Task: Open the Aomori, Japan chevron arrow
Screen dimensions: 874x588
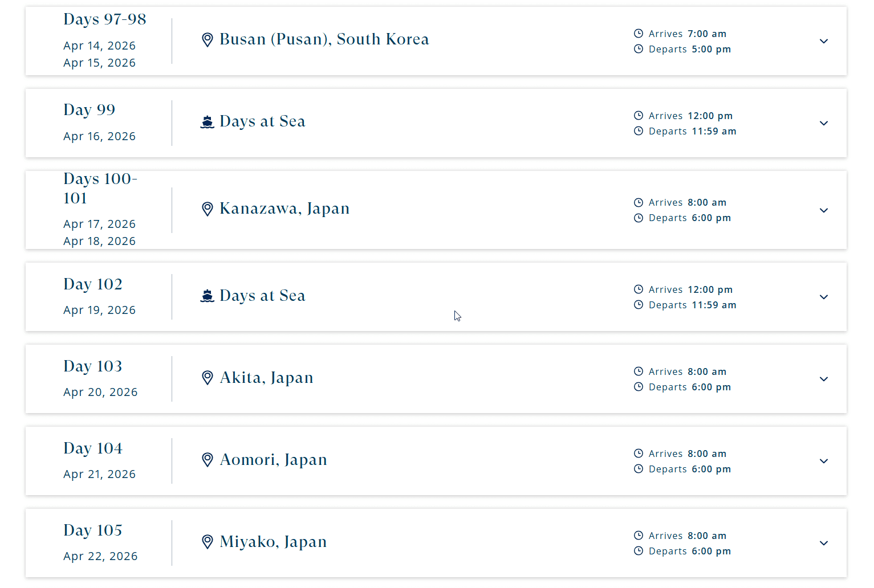Action: point(824,461)
